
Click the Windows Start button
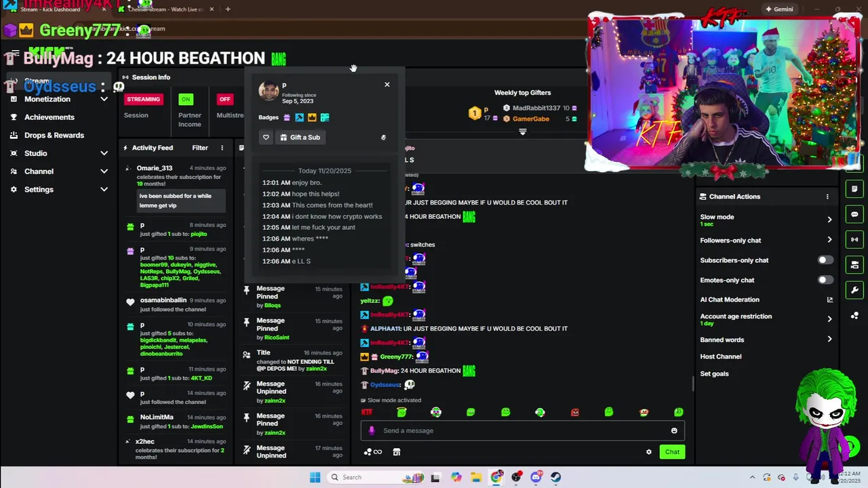pos(315,477)
